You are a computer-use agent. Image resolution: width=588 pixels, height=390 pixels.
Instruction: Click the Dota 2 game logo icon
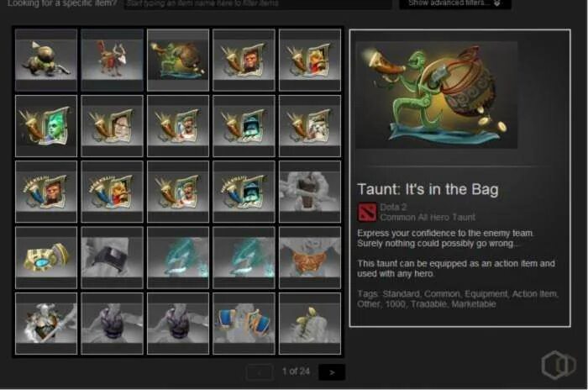[x=367, y=212]
